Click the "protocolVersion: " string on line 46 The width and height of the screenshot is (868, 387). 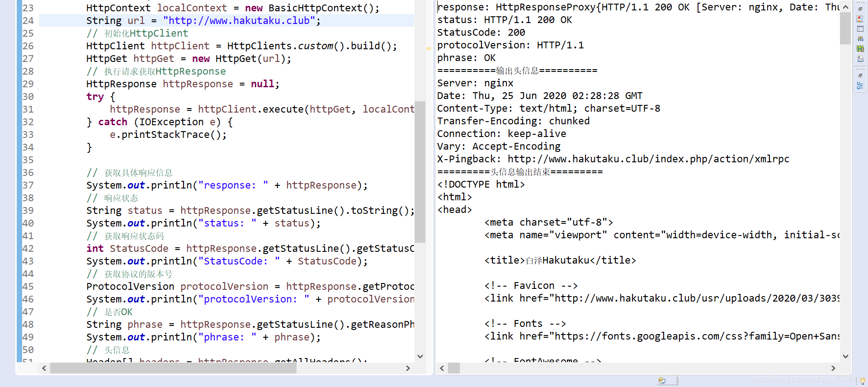click(x=254, y=299)
